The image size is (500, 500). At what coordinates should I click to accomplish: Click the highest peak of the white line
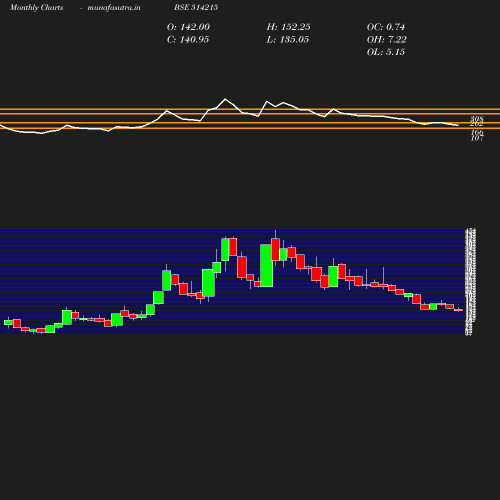click(x=225, y=99)
